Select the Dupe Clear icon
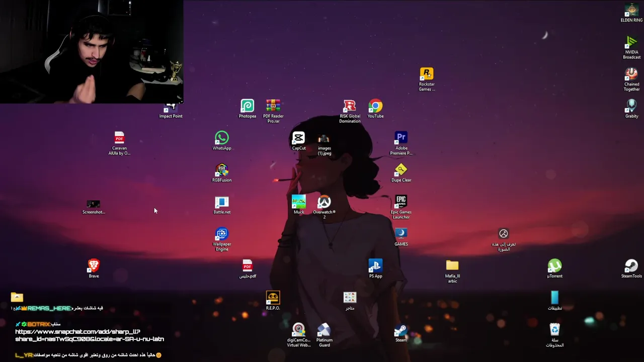Viewport: 644px width, 362px height. pyautogui.click(x=401, y=172)
